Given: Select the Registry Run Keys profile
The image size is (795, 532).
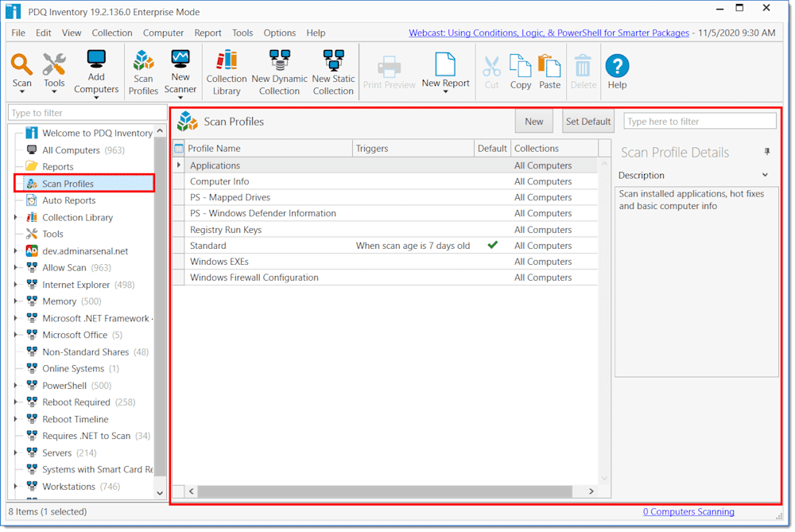Looking at the screenshot, I should pos(386,230).
